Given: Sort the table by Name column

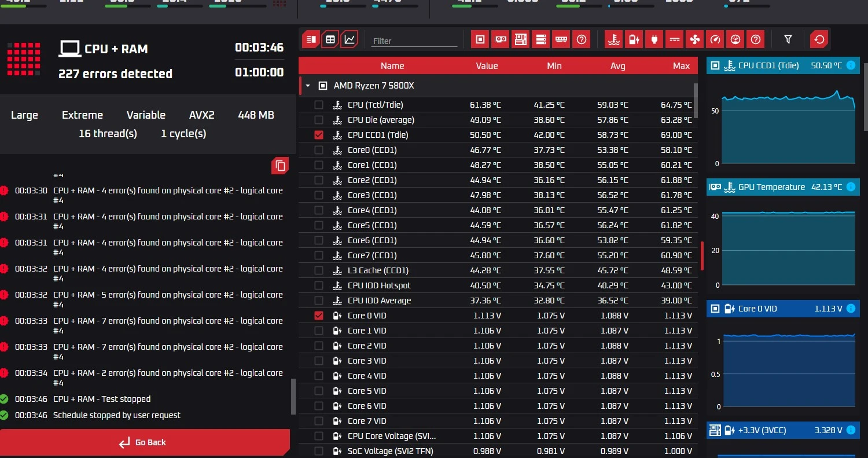Looking at the screenshot, I should [392, 66].
